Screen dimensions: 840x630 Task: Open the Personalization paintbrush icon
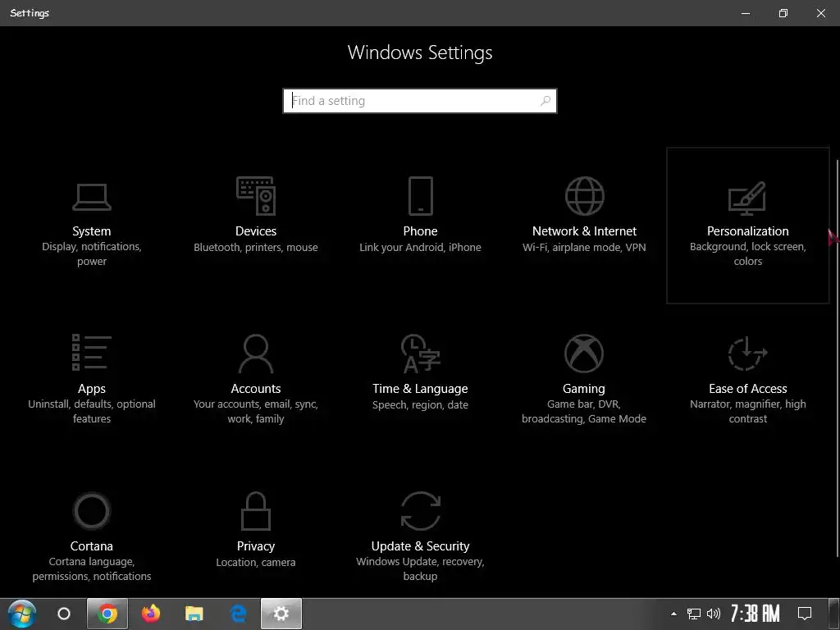click(747, 199)
